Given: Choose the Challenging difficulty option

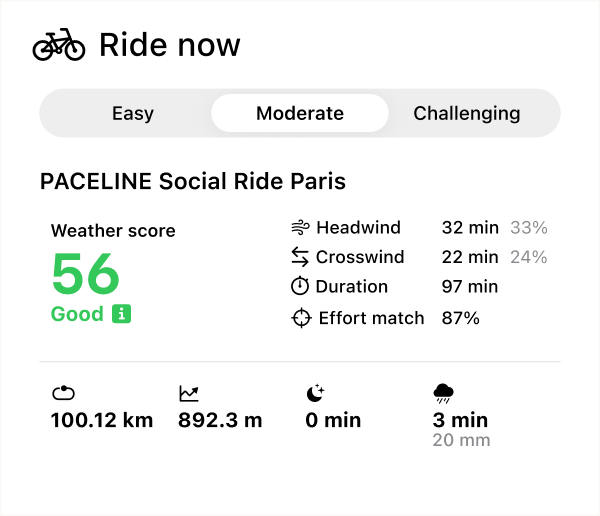Looking at the screenshot, I should point(467,113).
